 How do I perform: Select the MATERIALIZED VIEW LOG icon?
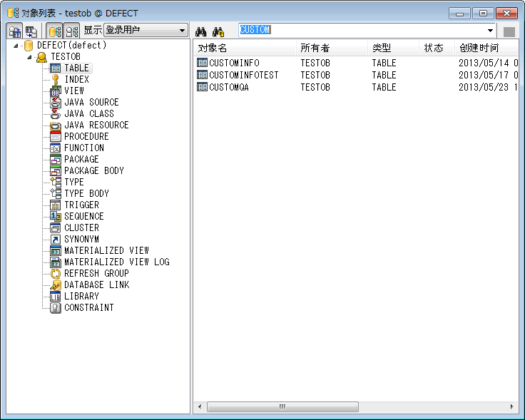55,262
